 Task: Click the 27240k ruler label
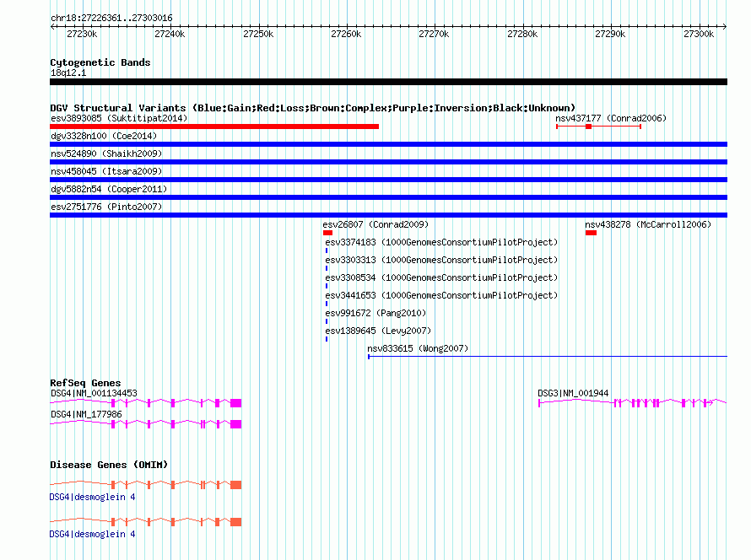point(170,34)
